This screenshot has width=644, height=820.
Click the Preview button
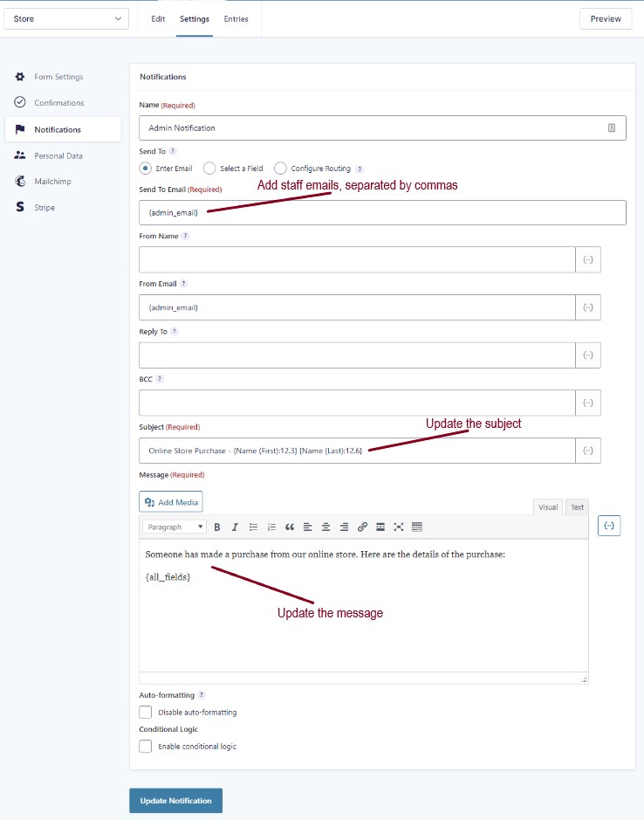[606, 19]
